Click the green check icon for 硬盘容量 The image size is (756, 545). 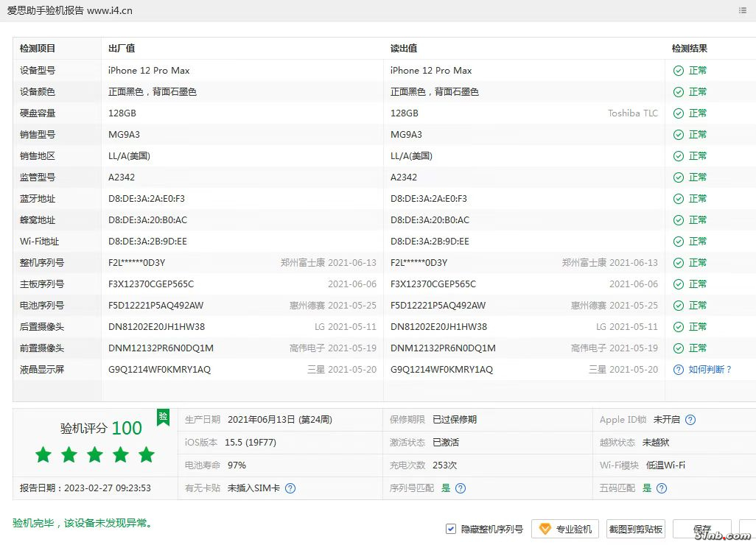(679, 113)
